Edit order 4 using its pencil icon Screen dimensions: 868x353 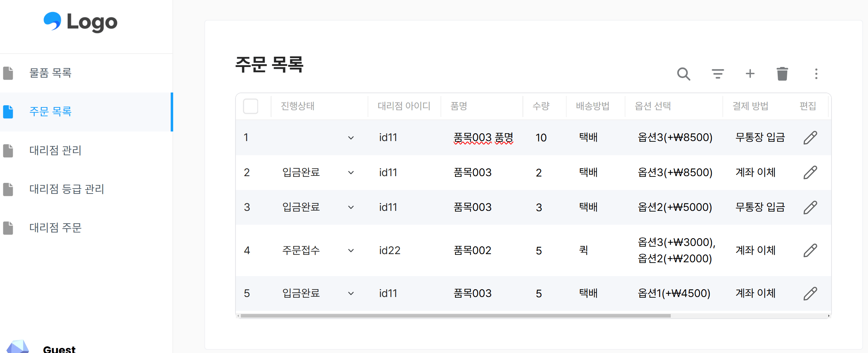point(811,251)
